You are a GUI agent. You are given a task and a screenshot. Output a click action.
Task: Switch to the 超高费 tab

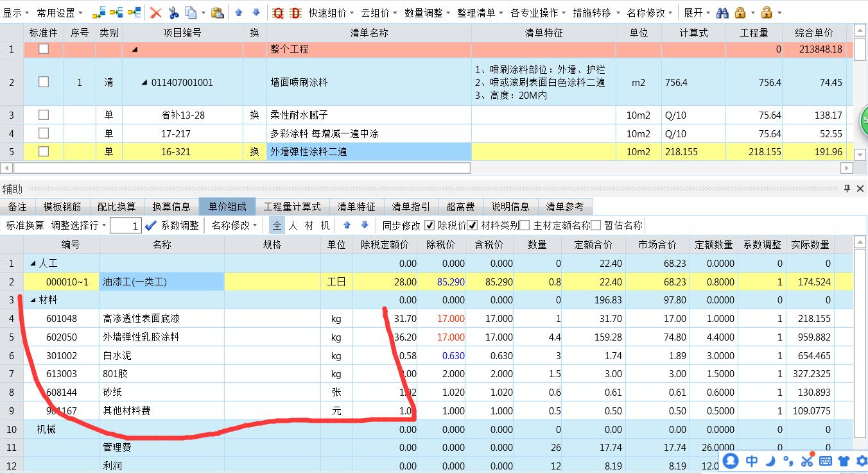(x=460, y=207)
